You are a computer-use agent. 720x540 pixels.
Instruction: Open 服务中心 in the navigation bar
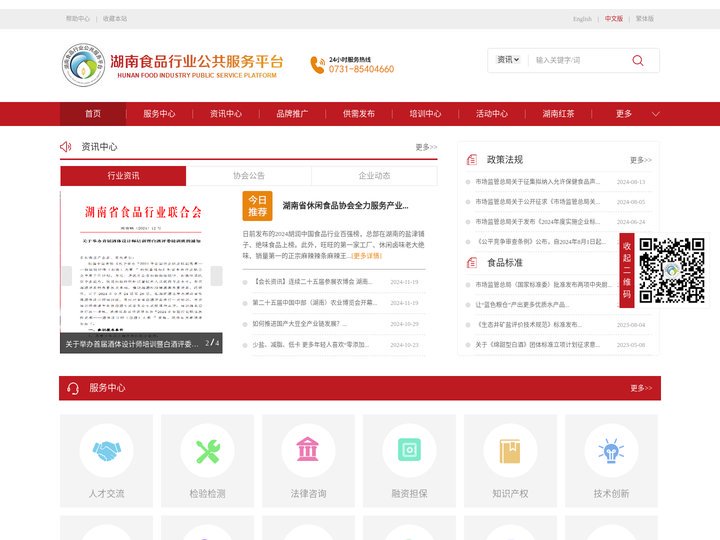click(x=159, y=113)
